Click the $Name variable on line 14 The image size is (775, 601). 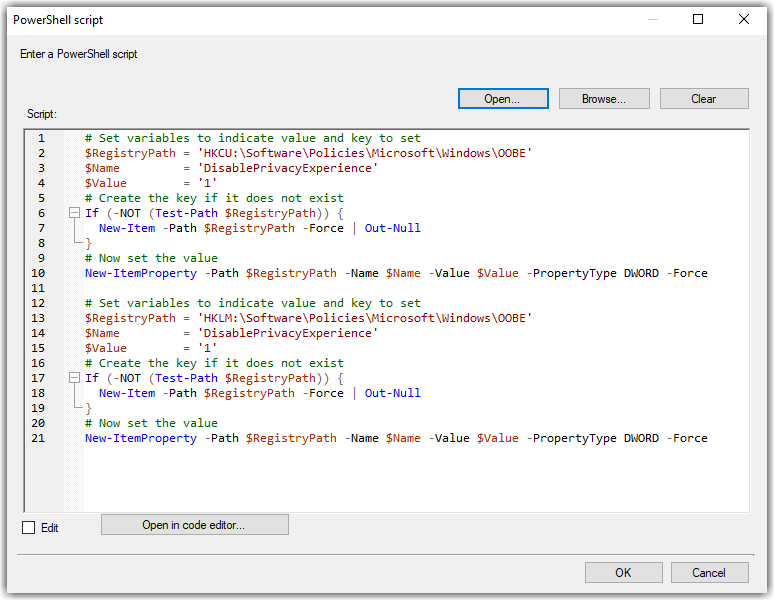click(x=102, y=333)
